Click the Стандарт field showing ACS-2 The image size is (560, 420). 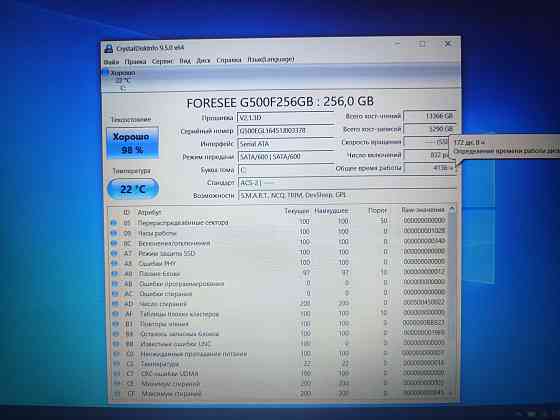[347, 183]
